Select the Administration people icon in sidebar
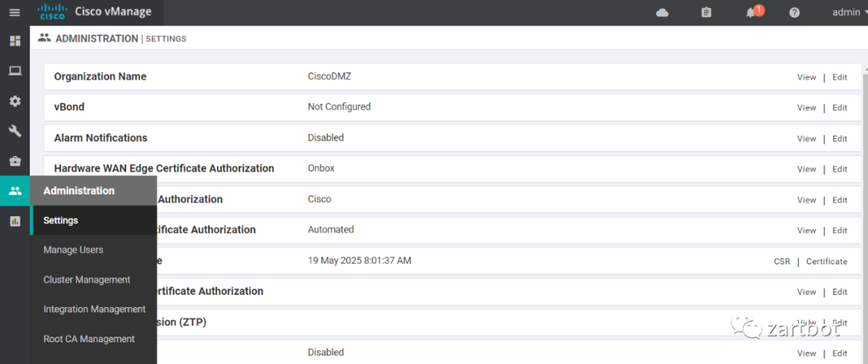The height and width of the screenshot is (364, 868). [14, 191]
